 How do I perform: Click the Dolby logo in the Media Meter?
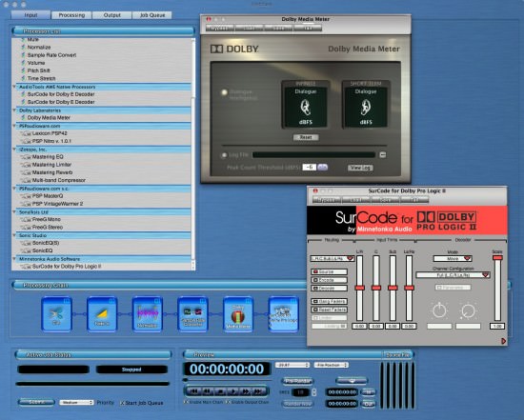(x=234, y=50)
